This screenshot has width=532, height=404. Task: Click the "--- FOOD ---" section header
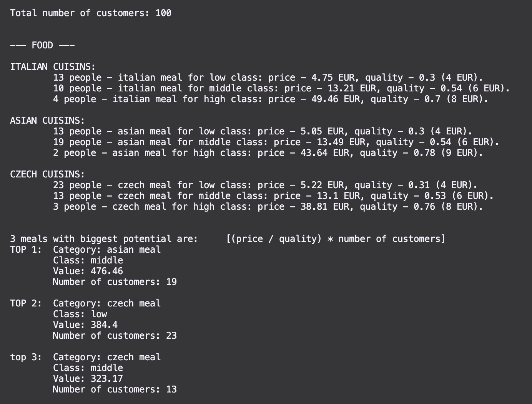point(42,45)
